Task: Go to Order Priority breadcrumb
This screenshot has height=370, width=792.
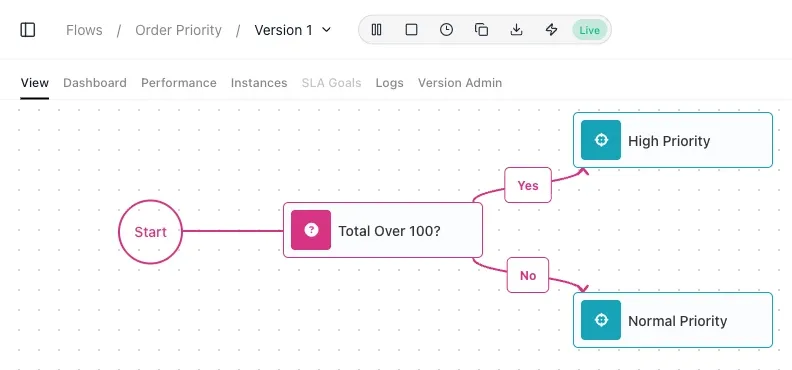Action: pos(178,30)
